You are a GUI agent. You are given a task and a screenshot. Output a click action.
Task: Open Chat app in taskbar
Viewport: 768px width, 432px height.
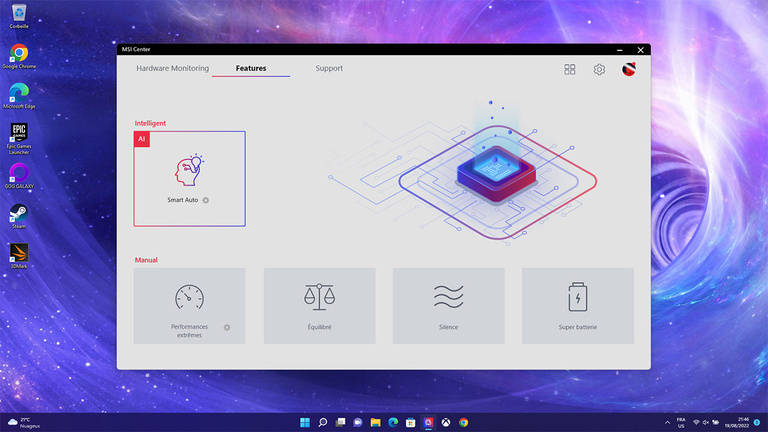click(x=358, y=422)
